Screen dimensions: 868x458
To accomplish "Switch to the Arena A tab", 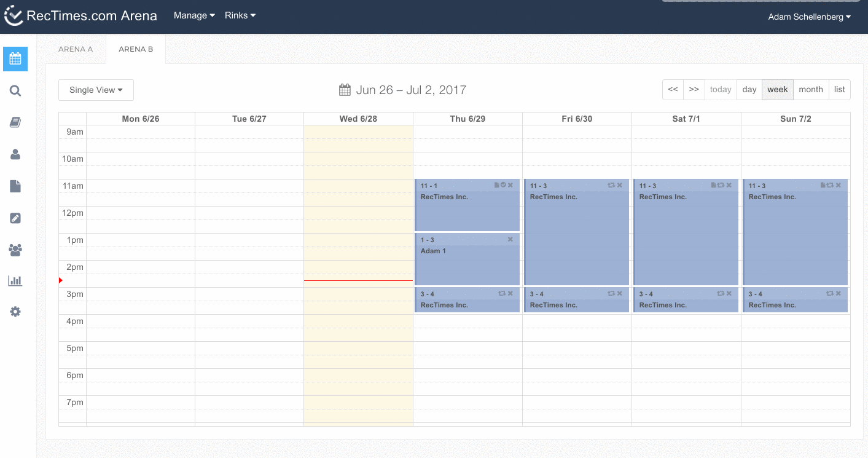I will click(76, 49).
